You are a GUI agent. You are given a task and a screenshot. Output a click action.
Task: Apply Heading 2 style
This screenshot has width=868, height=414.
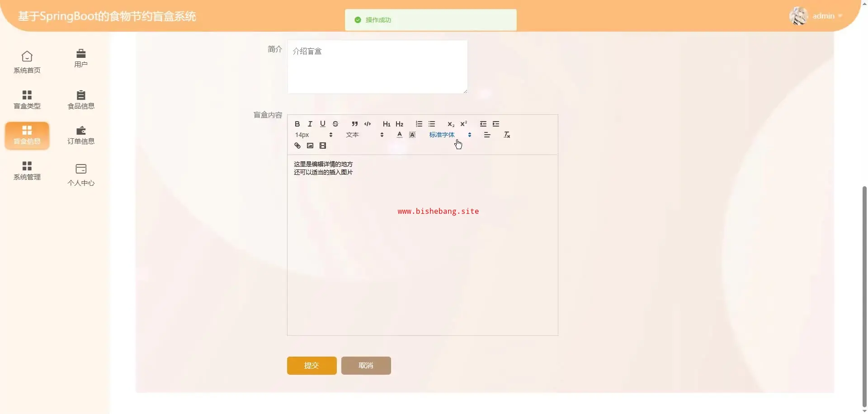pos(399,124)
